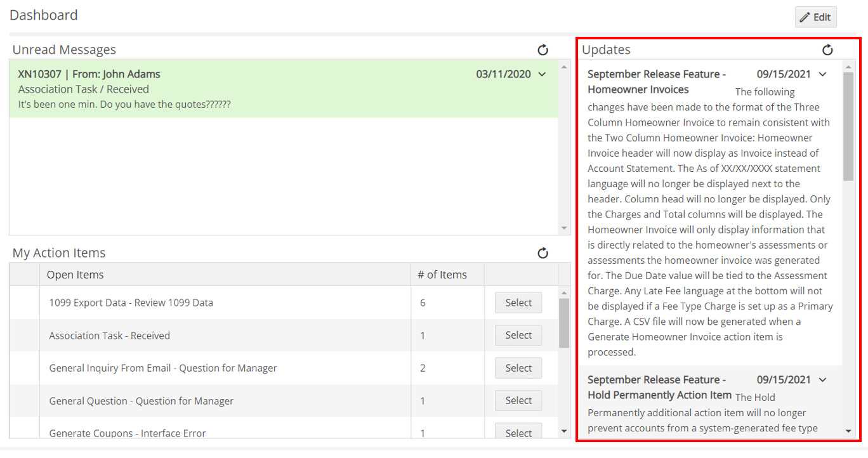Screen dimensions: 868x458
Task: Select the 1099 Export Data action item
Action: point(518,303)
